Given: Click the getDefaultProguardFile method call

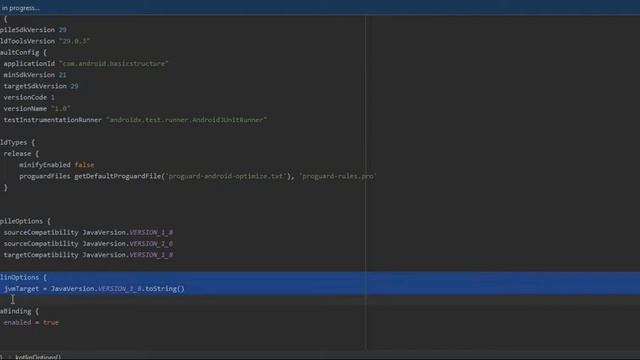Looking at the screenshot, I should pyautogui.click(x=118, y=176).
